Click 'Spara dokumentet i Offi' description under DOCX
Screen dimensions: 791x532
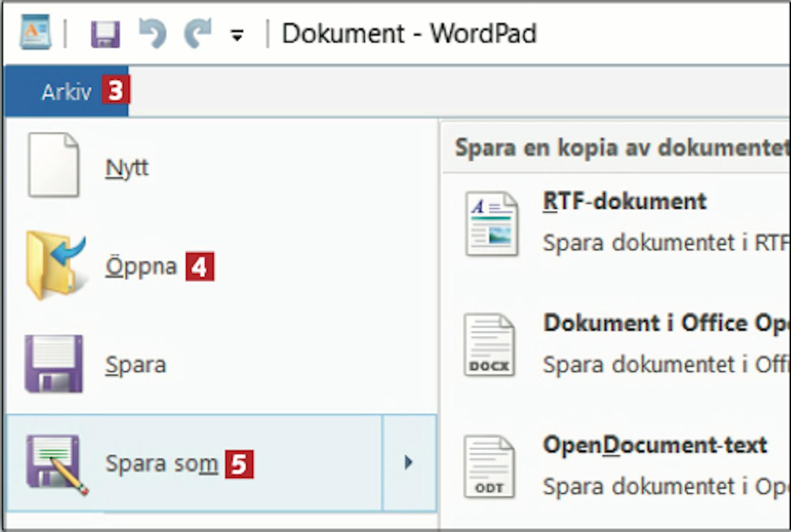click(x=667, y=365)
